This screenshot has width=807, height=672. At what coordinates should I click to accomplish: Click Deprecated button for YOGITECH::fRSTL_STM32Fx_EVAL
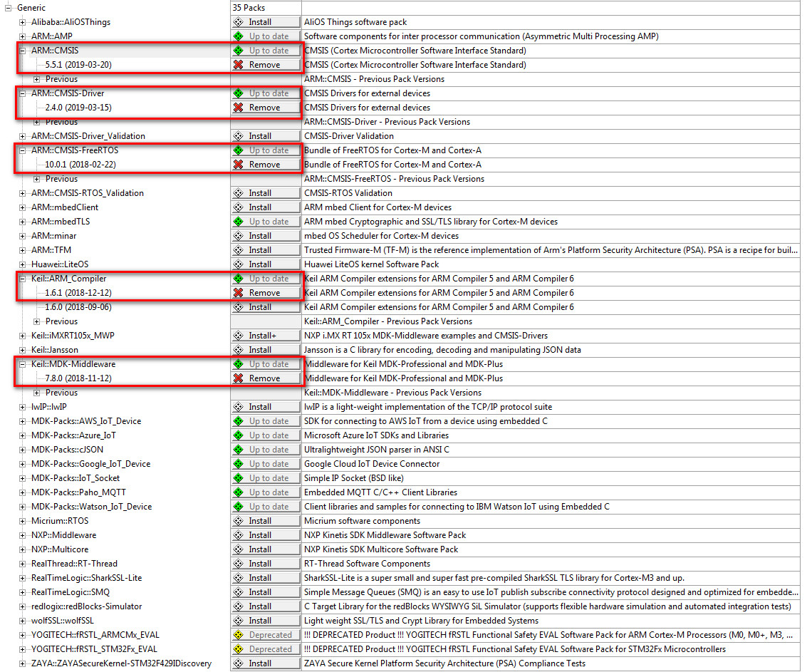[266, 649]
